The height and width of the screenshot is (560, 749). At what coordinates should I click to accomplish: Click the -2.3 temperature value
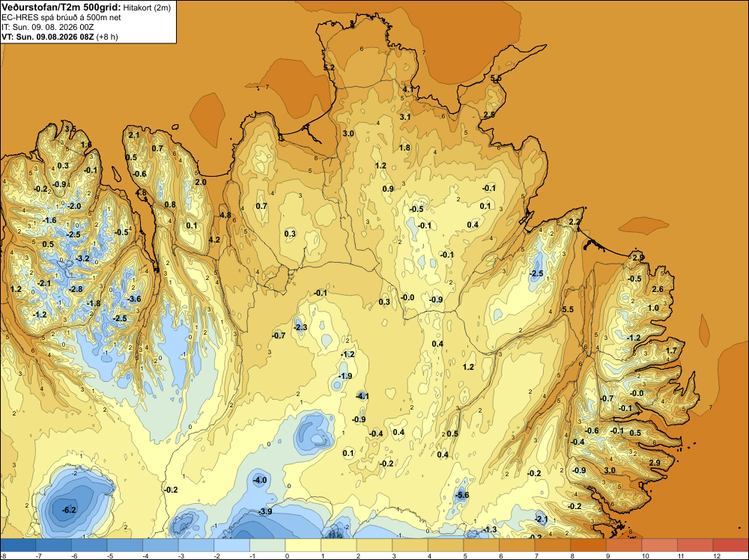pos(300,327)
